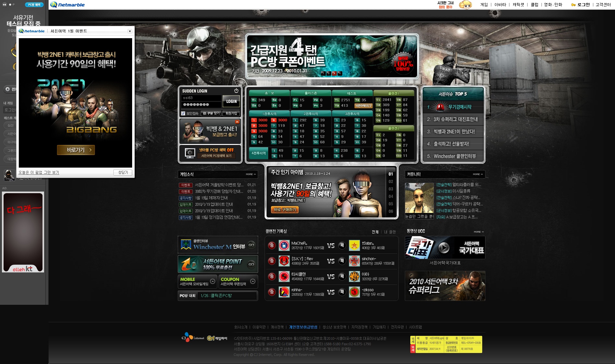This screenshot has width=615, height=364.
Task: Check '오늘은 이 팝업 그만 보기' option
Action: pos(39,172)
